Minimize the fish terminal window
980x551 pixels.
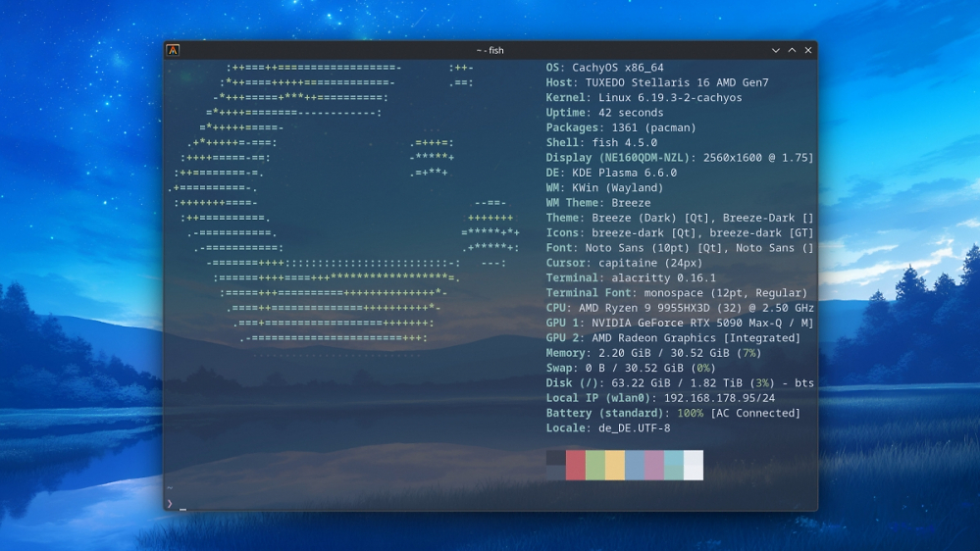pos(776,50)
